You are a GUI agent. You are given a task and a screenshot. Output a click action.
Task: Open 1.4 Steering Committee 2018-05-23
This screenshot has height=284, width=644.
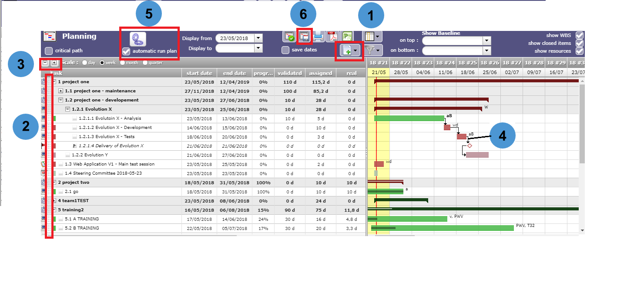tap(103, 173)
